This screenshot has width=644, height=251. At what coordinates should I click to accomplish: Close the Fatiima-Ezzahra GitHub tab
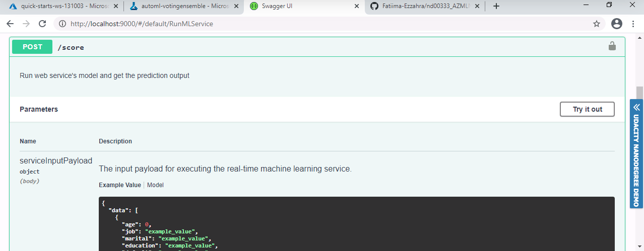pyautogui.click(x=477, y=6)
